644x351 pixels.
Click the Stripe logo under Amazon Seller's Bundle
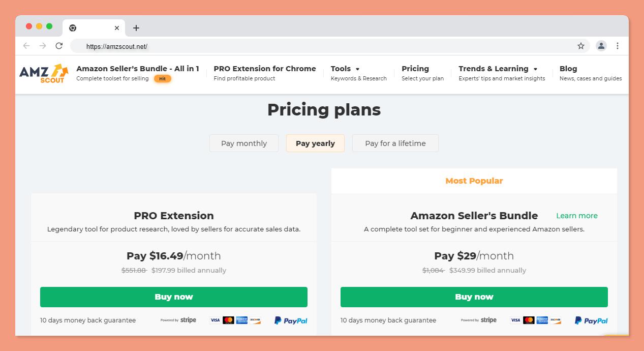pyautogui.click(x=479, y=320)
